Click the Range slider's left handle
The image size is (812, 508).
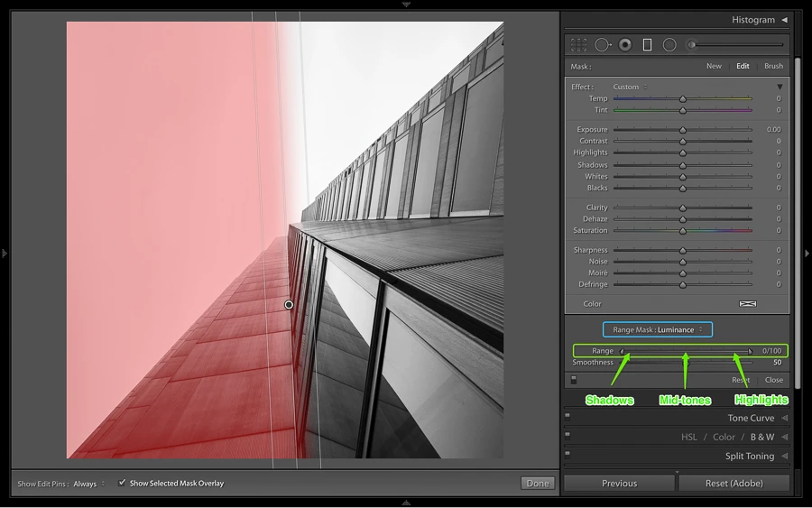622,351
